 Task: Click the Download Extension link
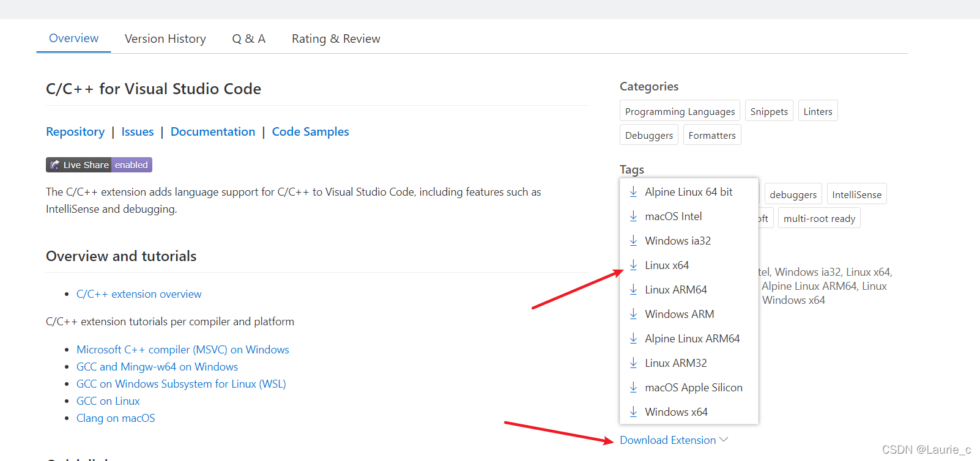pos(667,440)
